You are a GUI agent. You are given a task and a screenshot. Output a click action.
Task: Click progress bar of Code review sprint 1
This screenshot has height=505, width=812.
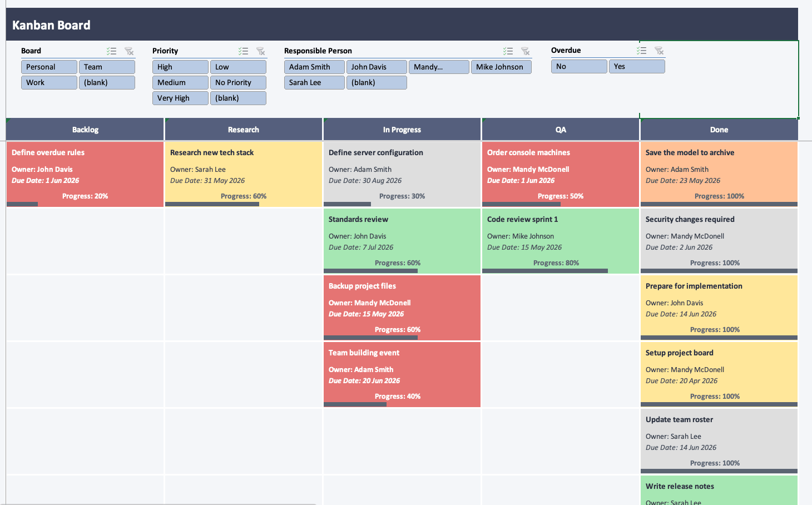545,271
